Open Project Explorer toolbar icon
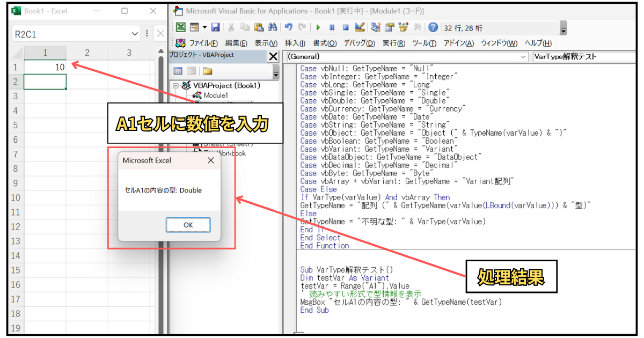The width and height of the screenshot is (644, 338). (376, 27)
